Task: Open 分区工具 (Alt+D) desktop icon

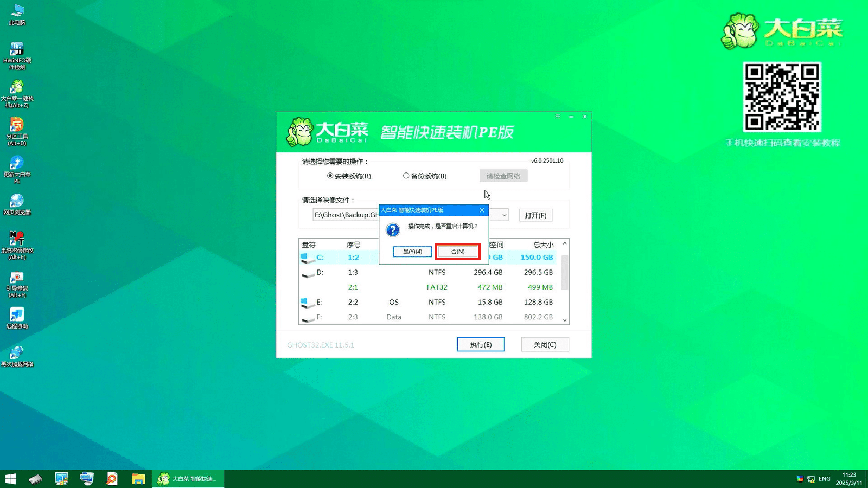Action: (17, 132)
